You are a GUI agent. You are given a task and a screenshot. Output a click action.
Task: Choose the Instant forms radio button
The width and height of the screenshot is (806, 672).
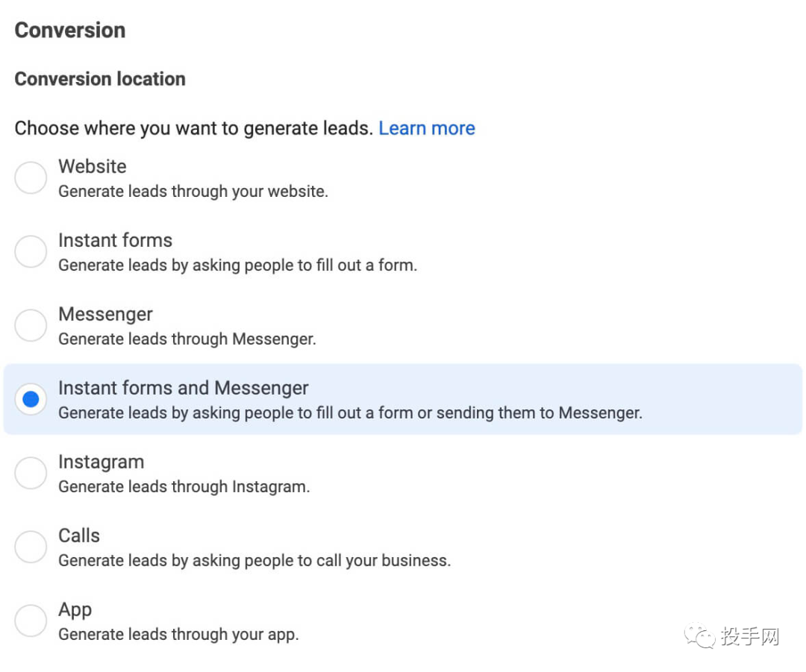tap(31, 252)
